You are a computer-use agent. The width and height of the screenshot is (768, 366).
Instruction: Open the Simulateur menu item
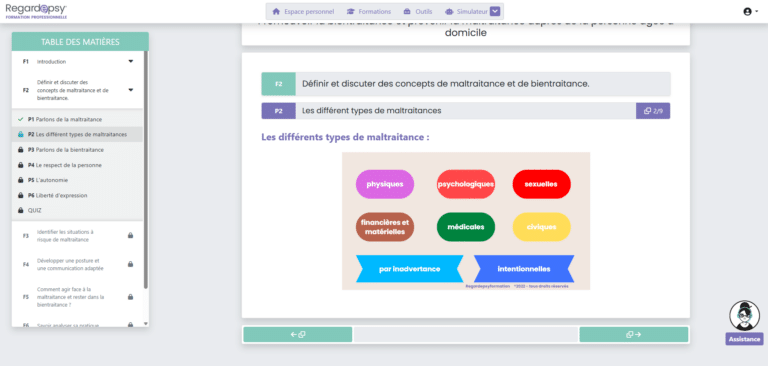tap(466, 12)
